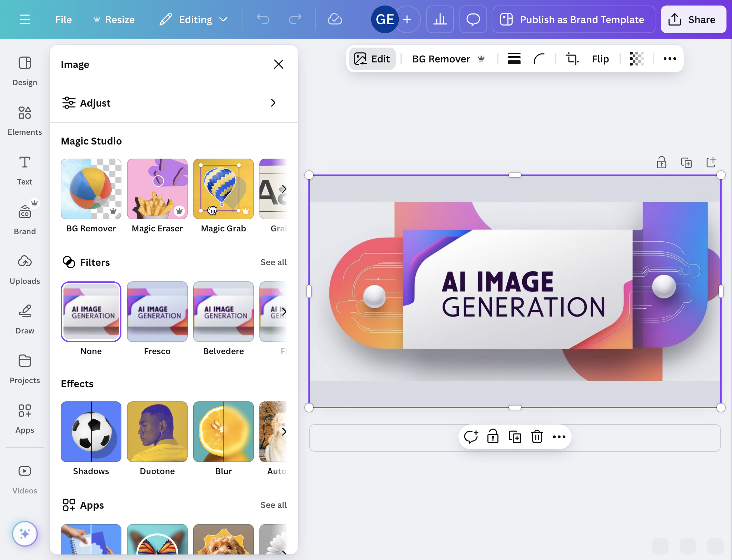Open the File menu
732x560 pixels.
[x=64, y=19]
